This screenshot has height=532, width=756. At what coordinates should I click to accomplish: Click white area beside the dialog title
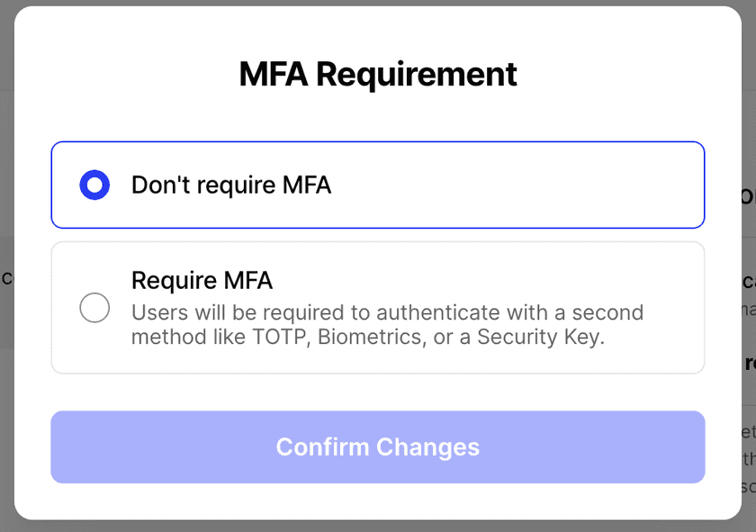(x=630, y=74)
